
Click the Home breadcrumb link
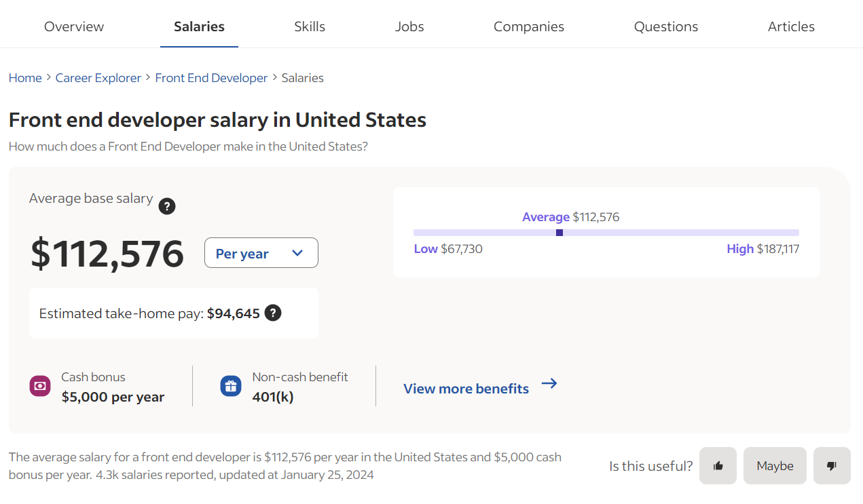[25, 78]
